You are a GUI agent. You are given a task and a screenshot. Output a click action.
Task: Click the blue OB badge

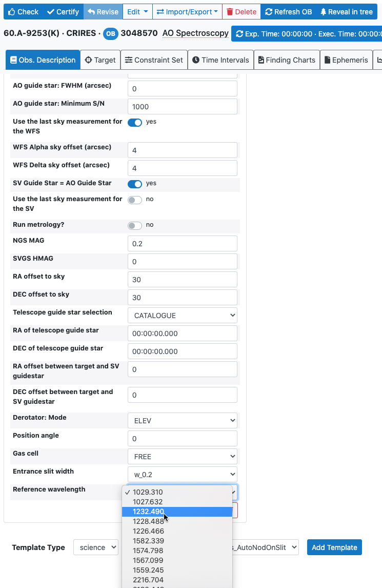(110, 34)
